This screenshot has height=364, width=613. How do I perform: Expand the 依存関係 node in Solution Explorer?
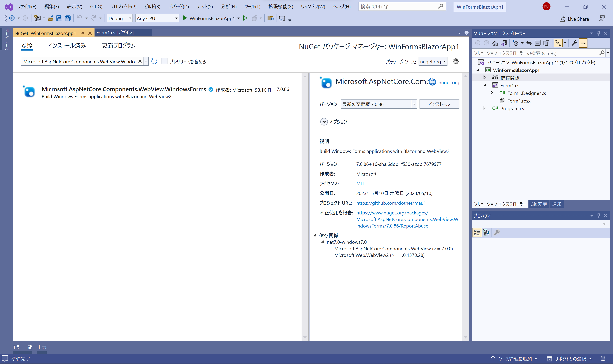(484, 77)
